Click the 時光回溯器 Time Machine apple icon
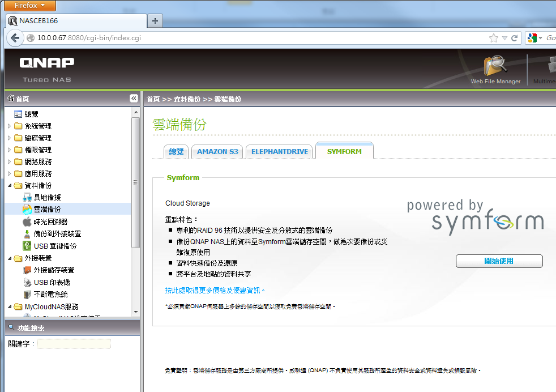This screenshot has height=392, width=556. (27, 221)
